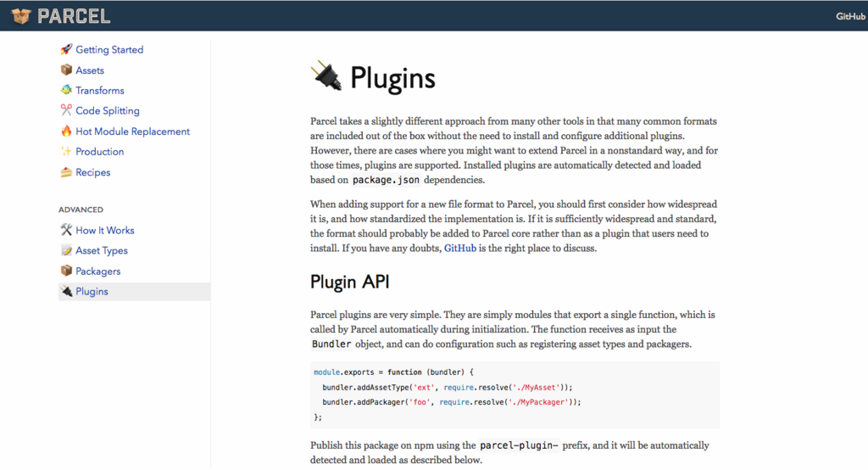Viewport: 868px width, 470px height.
Task: Click the cake icon beside Recipes
Action: click(66, 172)
